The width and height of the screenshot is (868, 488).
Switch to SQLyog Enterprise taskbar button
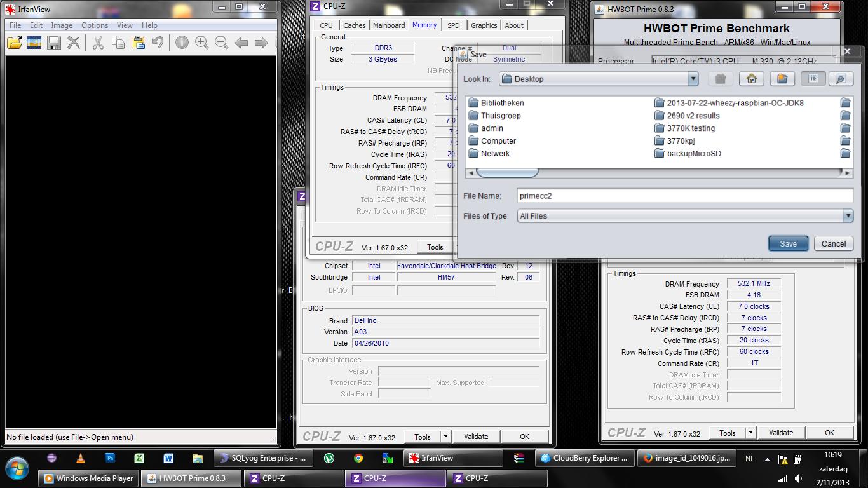click(262, 458)
